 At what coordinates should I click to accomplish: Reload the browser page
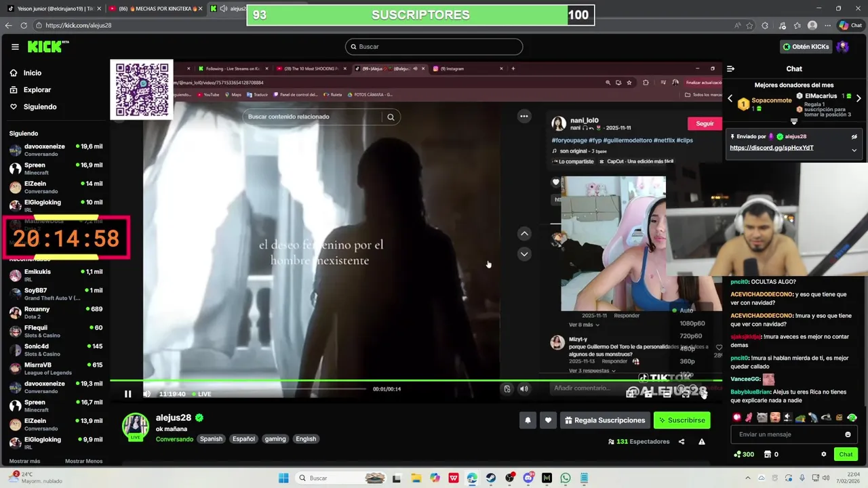click(24, 25)
